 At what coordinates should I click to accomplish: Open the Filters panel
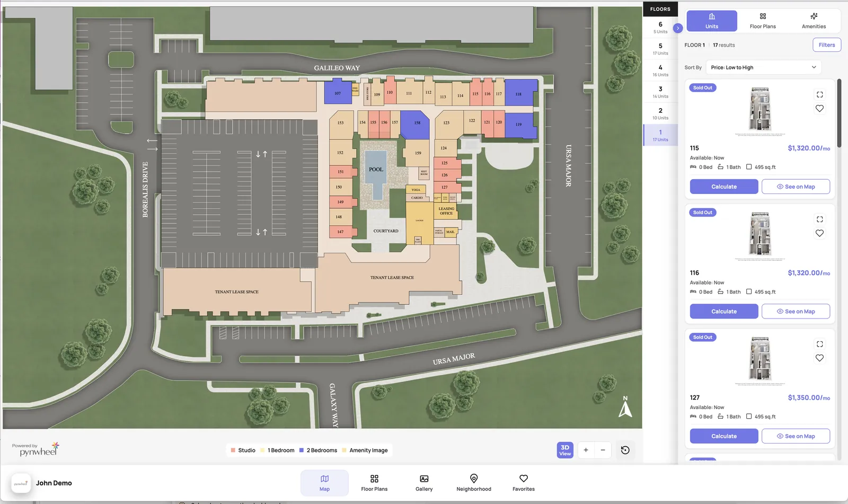coord(827,45)
